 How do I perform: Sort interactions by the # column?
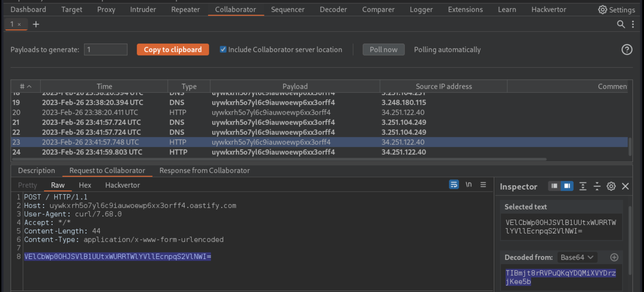tap(26, 86)
